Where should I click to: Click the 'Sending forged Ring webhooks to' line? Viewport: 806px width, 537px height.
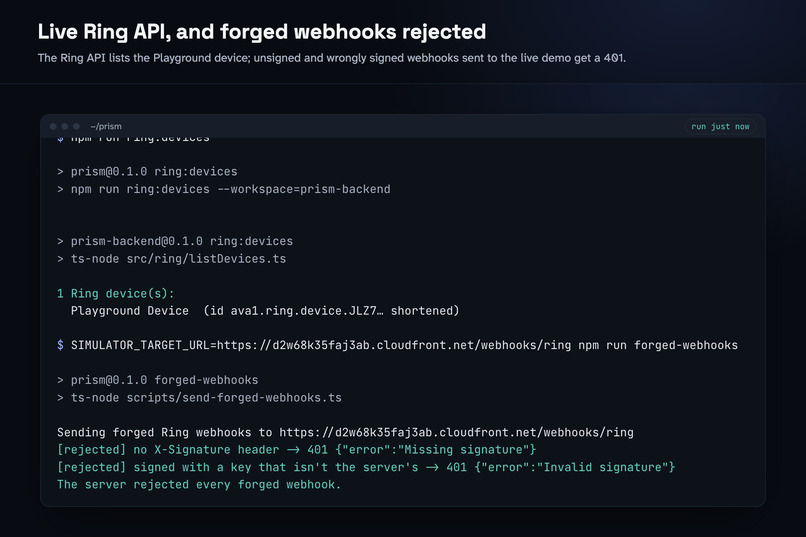pos(345,433)
